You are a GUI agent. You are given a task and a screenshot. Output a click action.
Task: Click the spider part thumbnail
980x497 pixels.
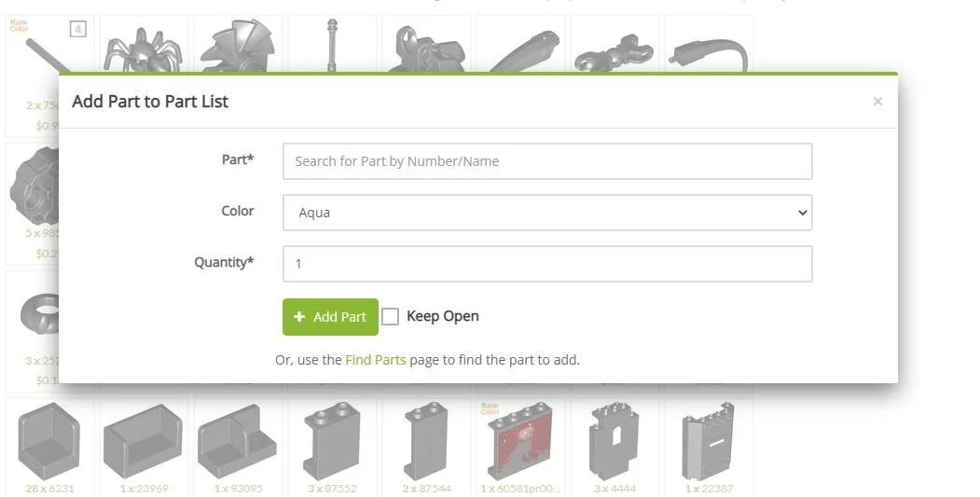point(144,50)
